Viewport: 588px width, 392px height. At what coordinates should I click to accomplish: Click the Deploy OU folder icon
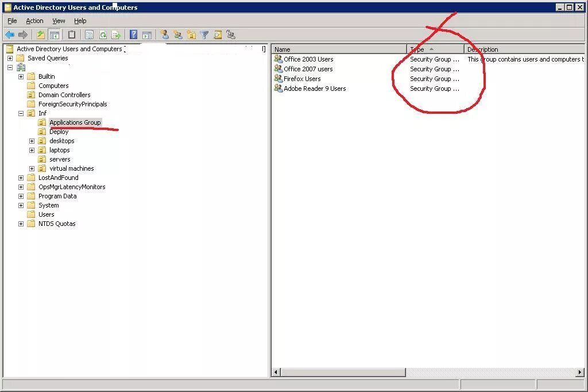click(42, 132)
